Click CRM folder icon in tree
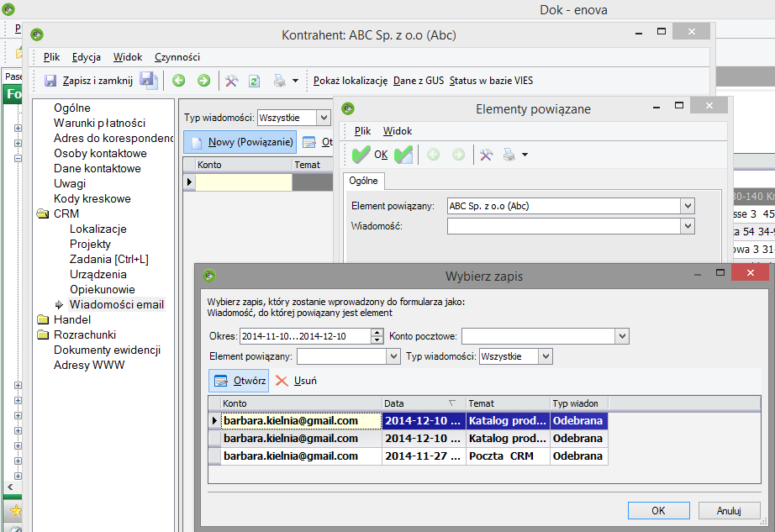The height and width of the screenshot is (532, 775). (x=43, y=213)
